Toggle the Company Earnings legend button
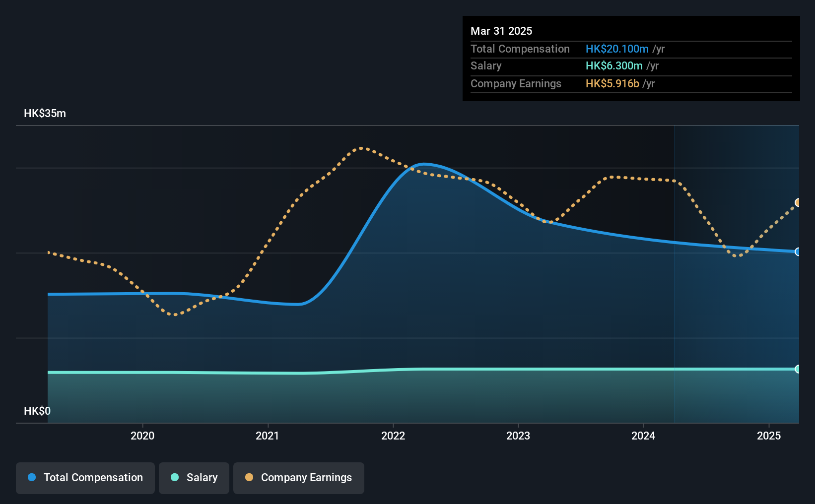Screen dimensions: 815x504 pos(298,478)
